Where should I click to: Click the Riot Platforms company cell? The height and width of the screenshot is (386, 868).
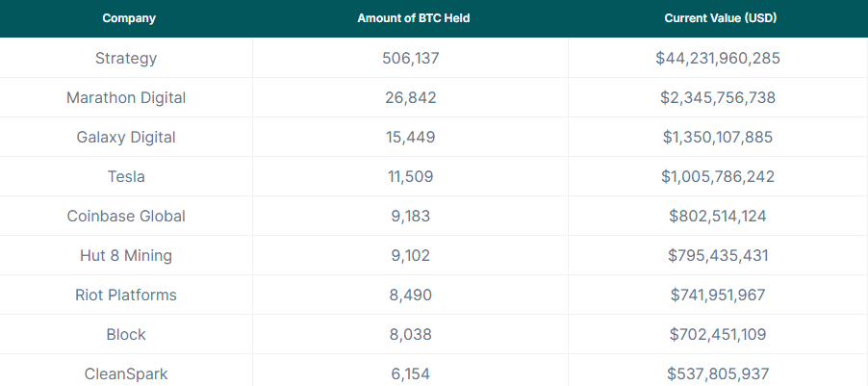(x=126, y=295)
